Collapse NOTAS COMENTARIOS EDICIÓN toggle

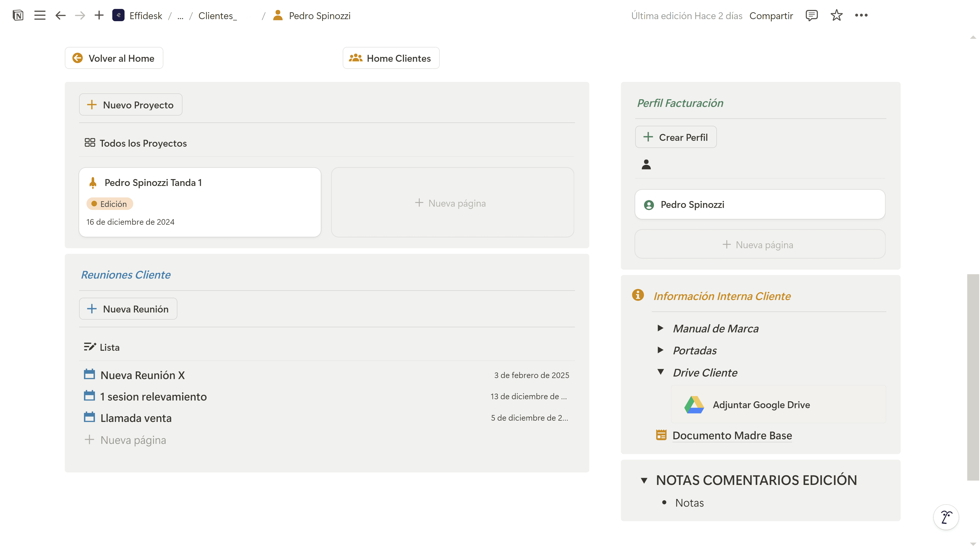click(644, 481)
